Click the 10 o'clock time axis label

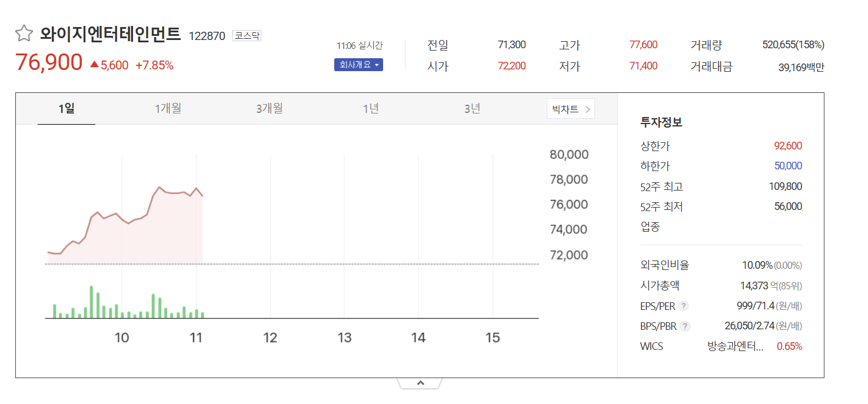point(122,338)
